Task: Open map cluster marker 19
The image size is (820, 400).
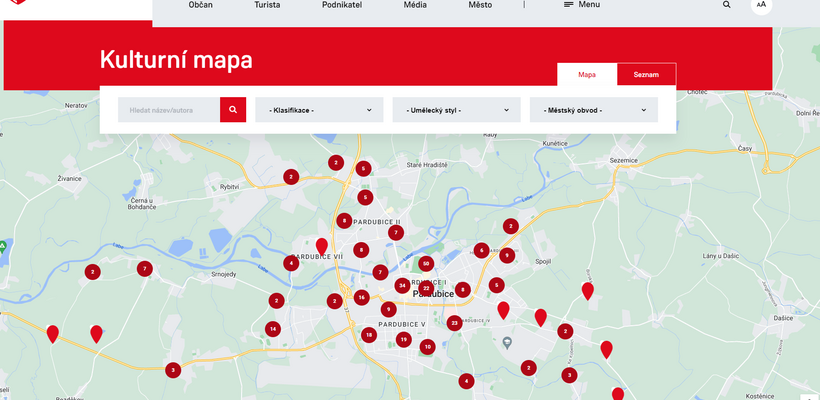Action: [x=403, y=340]
